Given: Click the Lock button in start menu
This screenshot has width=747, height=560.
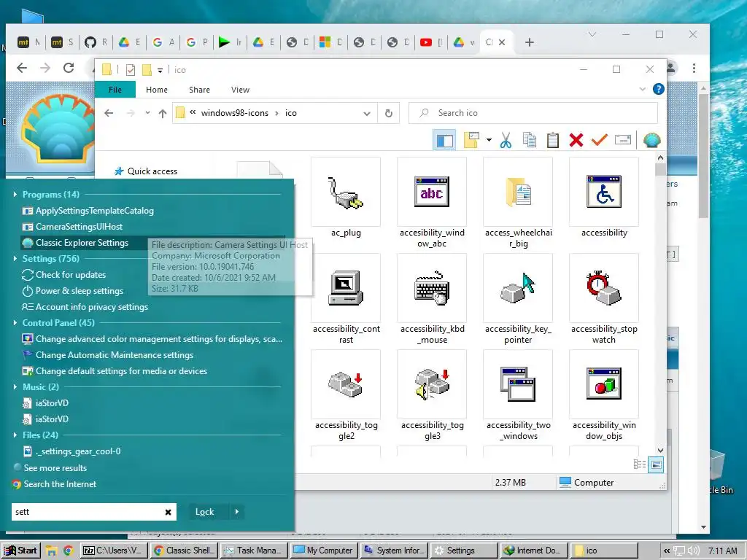Looking at the screenshot, I should coord(205,512).
